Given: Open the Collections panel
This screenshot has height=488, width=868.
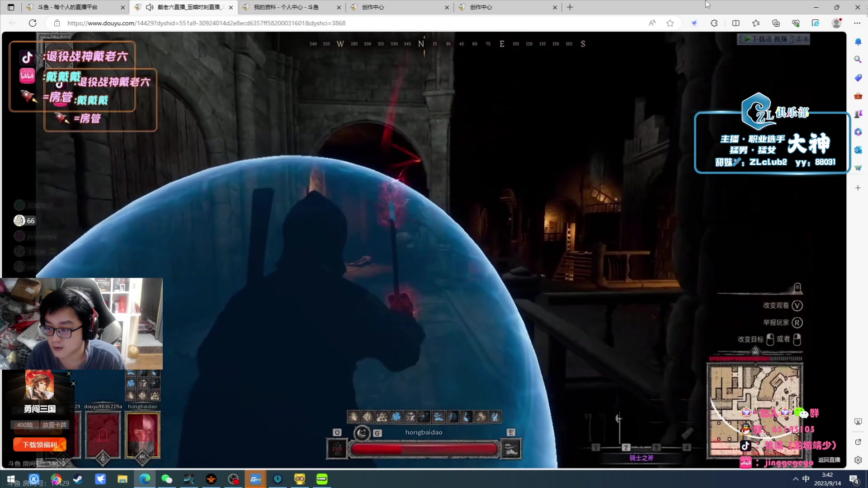Looking at the screenshot, I should point(776,23).
